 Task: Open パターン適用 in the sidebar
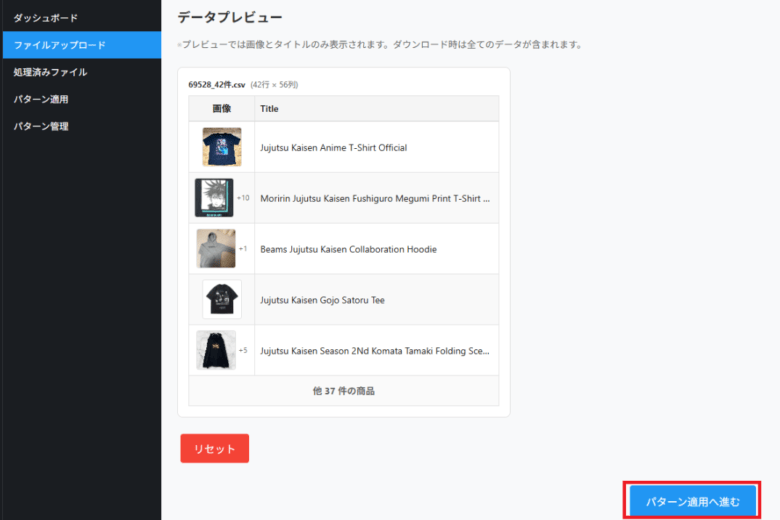pos(41,99)
